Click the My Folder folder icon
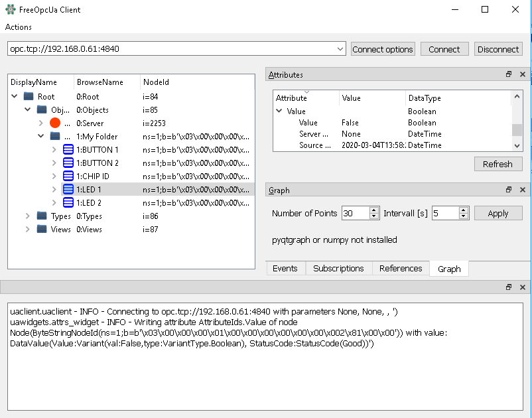The width and height of the screenshot is (532, 418). click(x=55, y=136)
